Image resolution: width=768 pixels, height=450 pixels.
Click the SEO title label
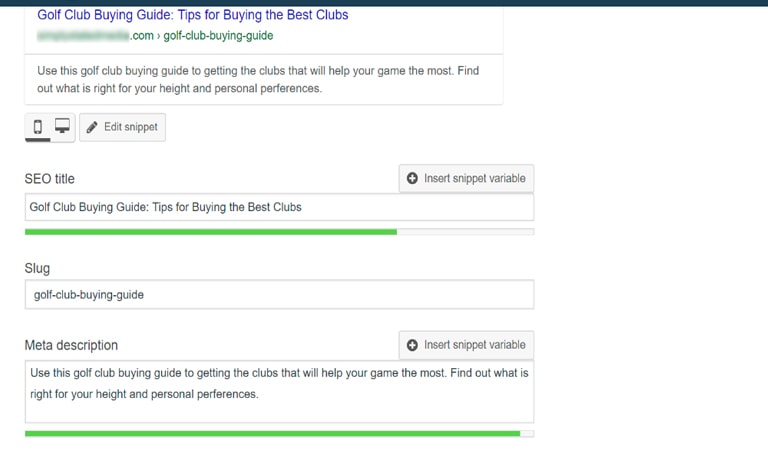click(49, 179)
